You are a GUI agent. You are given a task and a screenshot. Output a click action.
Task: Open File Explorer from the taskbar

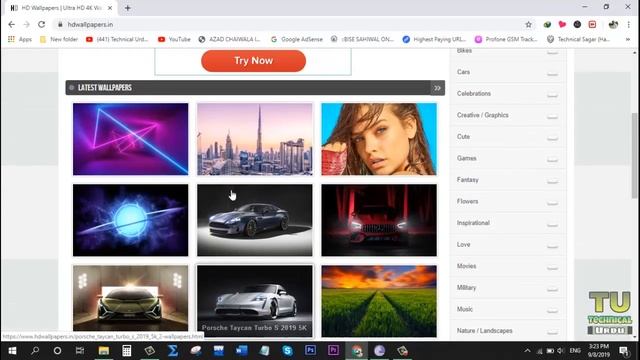104,351
